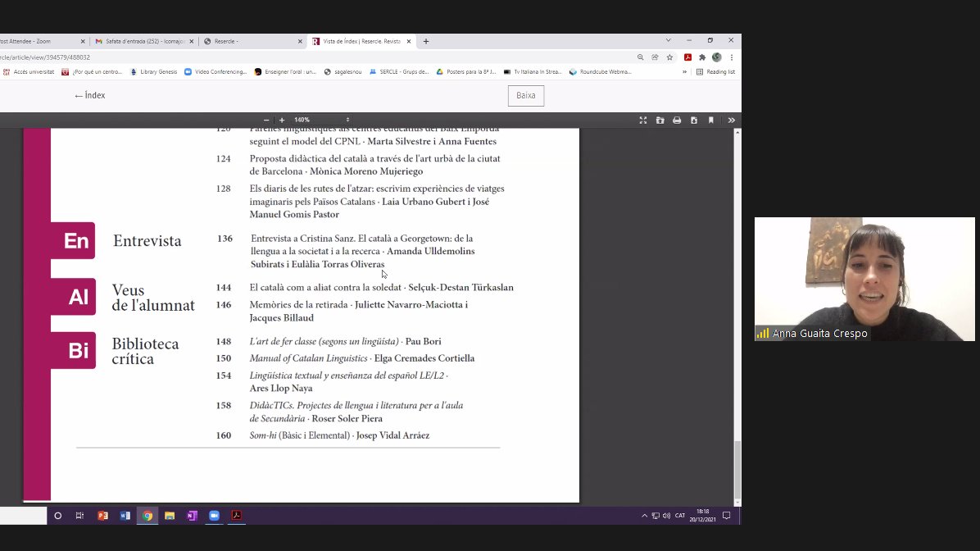Open the SERCLE - Grups de bookmark
This screenshot has width=980, height=551.
click(x=399, y=72)
